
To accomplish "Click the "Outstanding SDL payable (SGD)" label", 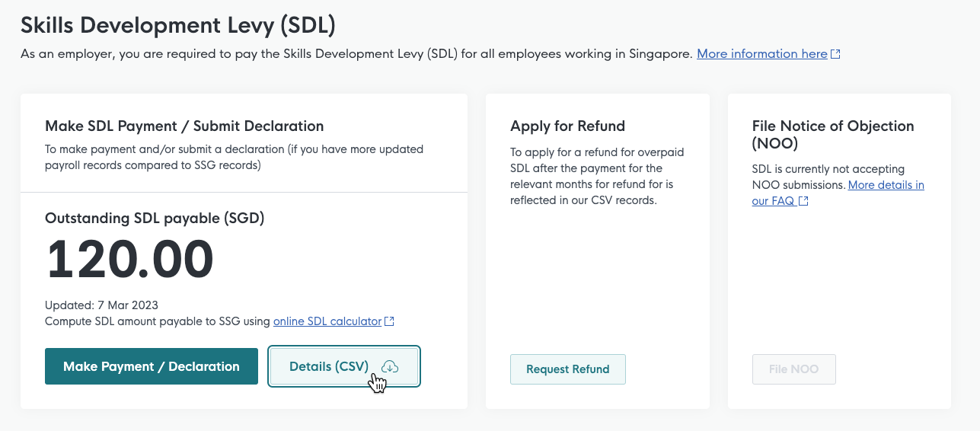I will 155,219.
